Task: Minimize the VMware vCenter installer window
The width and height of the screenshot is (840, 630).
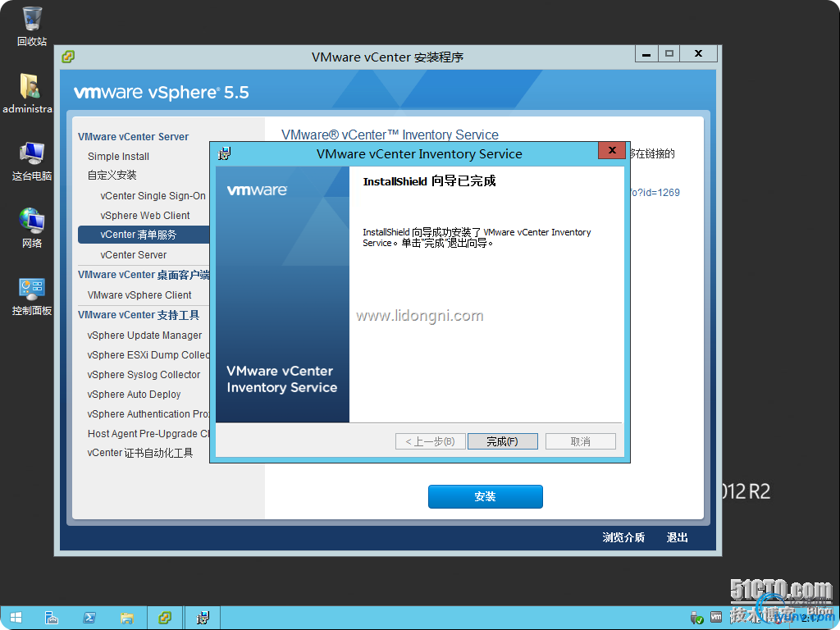Action: pos(646,53)
